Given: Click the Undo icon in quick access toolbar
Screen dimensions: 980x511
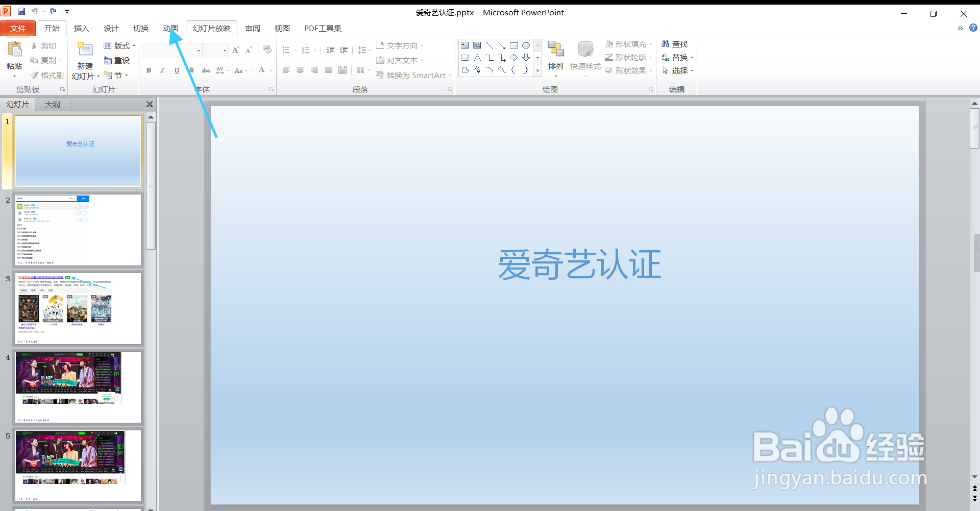Looking at the screenshot, I should click(35, 11).
